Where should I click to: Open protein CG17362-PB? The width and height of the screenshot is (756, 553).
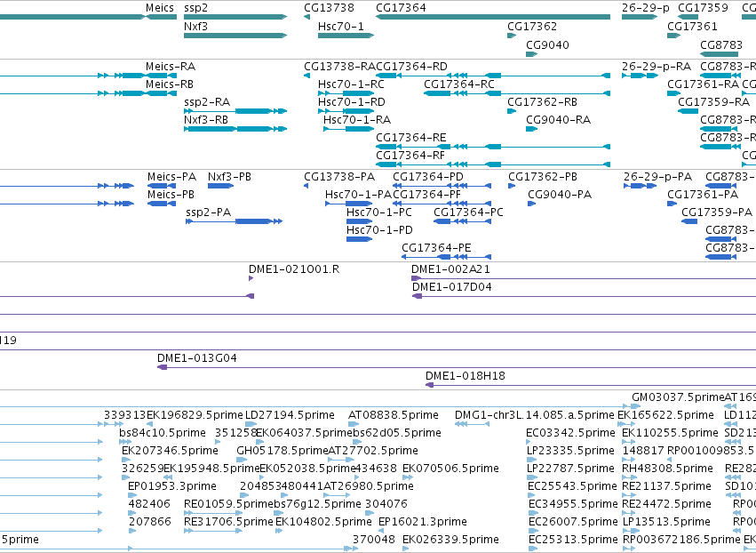click(543, 177)
